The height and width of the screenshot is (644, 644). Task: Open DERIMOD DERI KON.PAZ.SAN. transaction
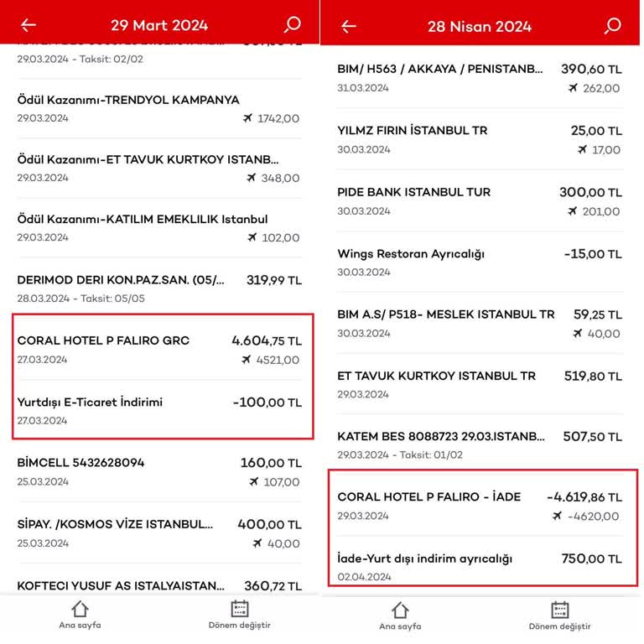click(159, 288)
